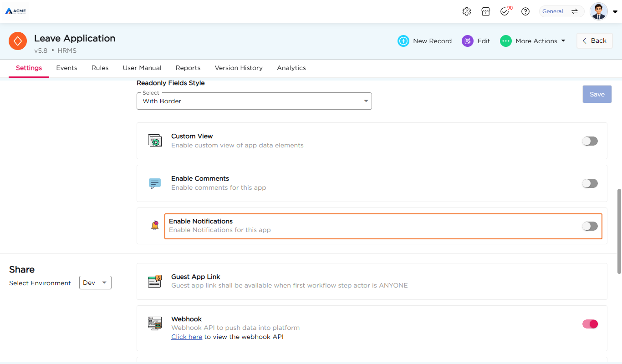The height and width of the screenshot is (364, 622).
Task: Click the Share section heading
Action: tap(22, 269)
